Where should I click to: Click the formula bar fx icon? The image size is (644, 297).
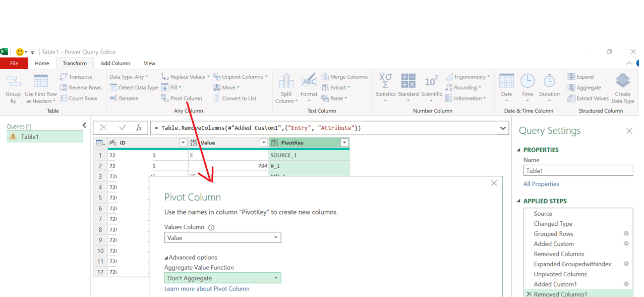click(139, 128)
